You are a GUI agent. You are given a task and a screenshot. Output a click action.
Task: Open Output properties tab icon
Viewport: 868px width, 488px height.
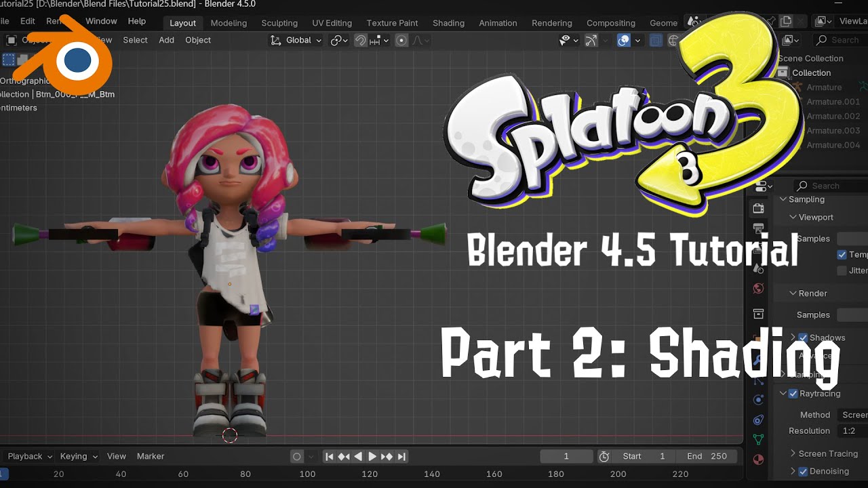click(758, 228)
